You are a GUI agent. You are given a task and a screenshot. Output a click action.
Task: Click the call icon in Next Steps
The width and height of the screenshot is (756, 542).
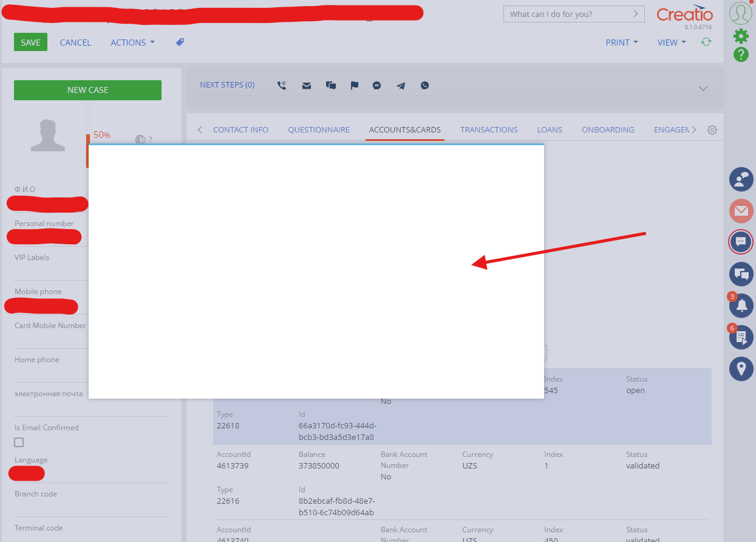282,86
